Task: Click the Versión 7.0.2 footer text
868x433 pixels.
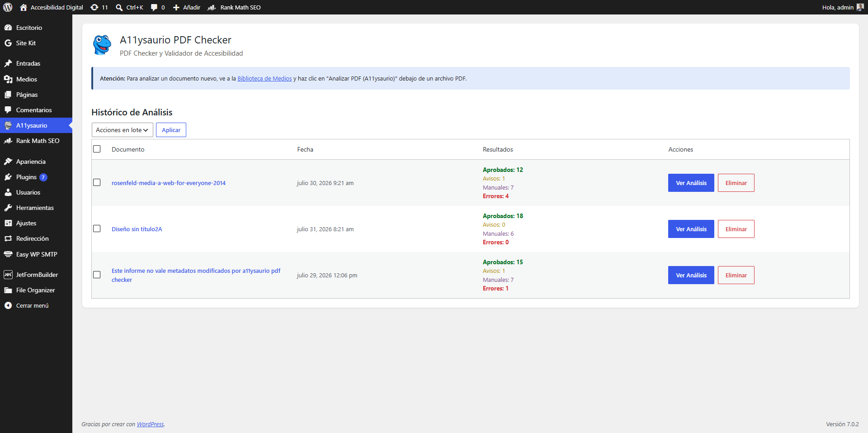Action: tap(842, 424)
